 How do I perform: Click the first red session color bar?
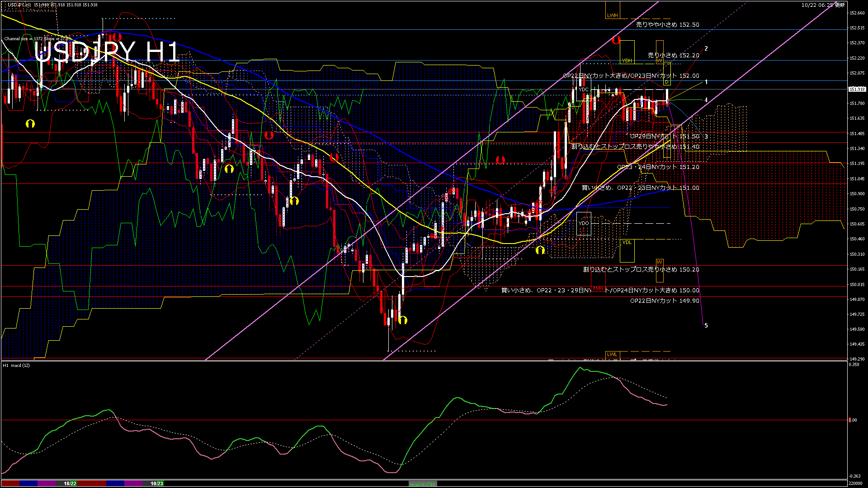[x=10, y=483]
